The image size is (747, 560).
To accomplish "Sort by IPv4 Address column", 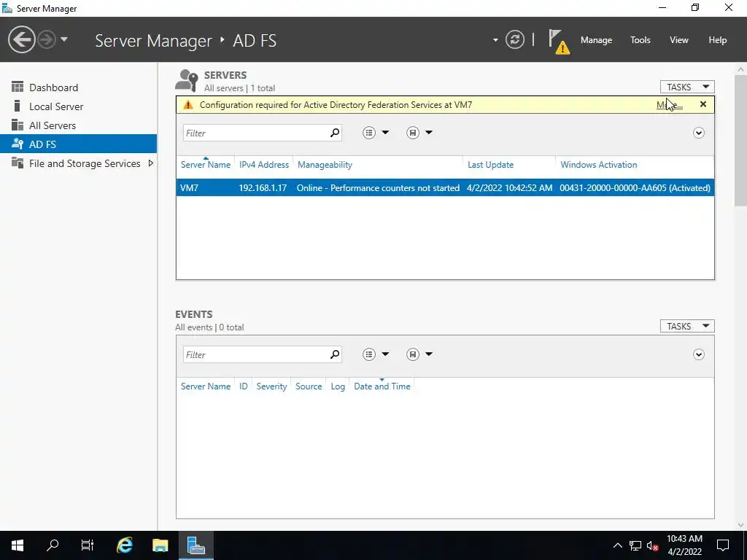I will (264, 165).
